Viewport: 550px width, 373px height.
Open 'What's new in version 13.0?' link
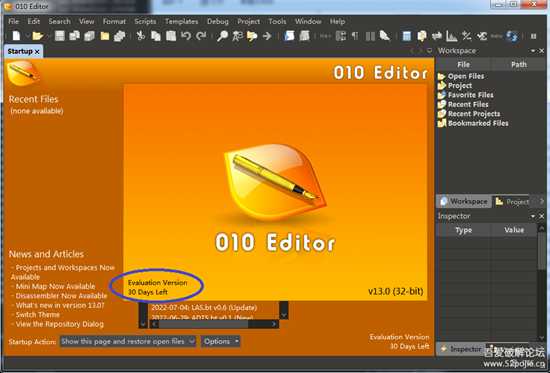click(60, 305)
